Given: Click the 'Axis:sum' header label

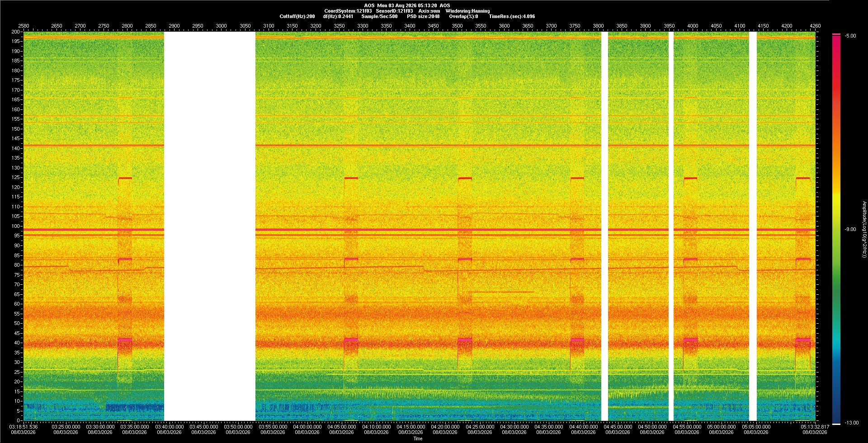Looking at the screenshot, I should tap(429, 11).
